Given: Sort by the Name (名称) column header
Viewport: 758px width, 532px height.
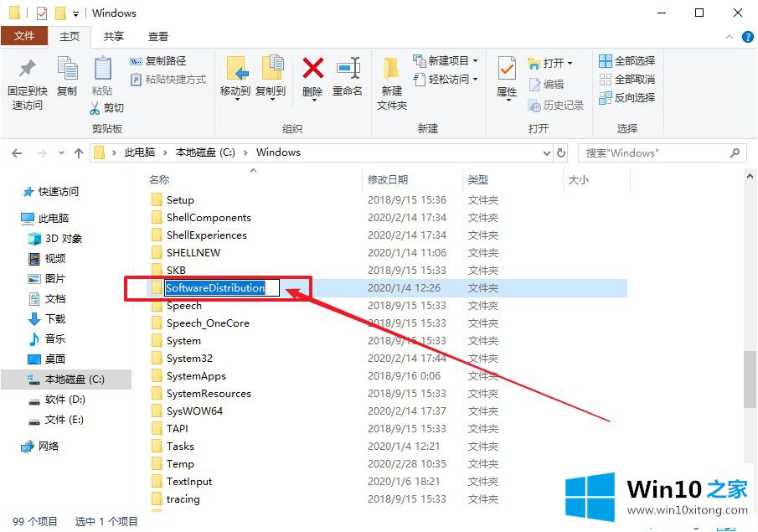Looking at the screenshot, I should pos(159,180).
